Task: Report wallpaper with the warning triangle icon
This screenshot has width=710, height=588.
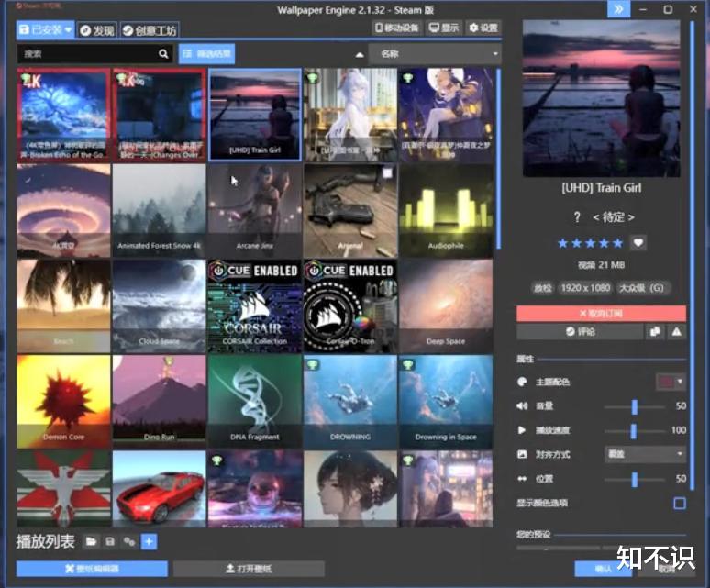Action: tap(676, 332)
